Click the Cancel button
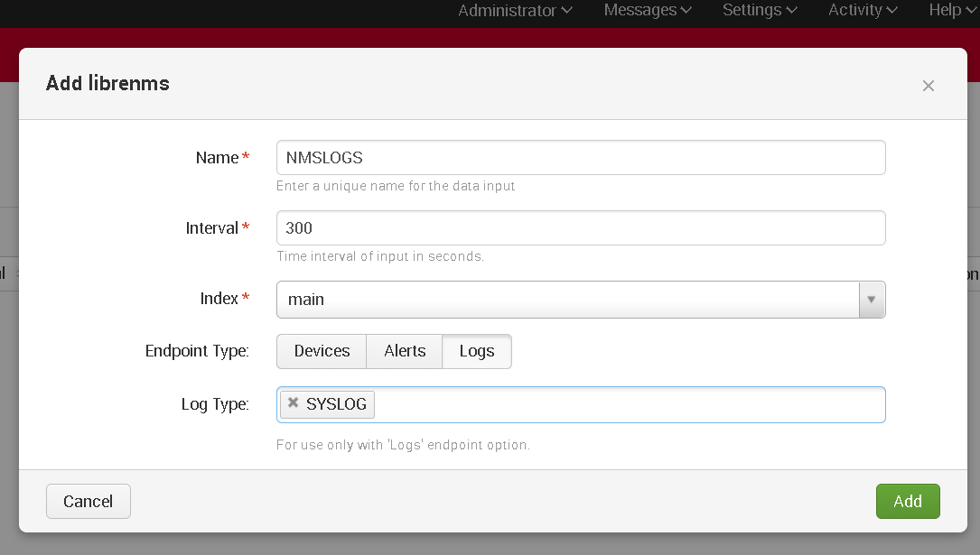 88,501
